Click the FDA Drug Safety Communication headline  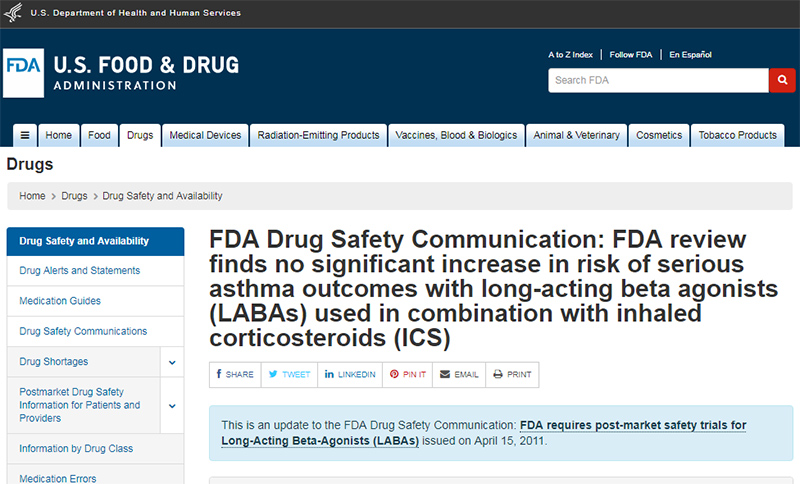click(493, 289)
